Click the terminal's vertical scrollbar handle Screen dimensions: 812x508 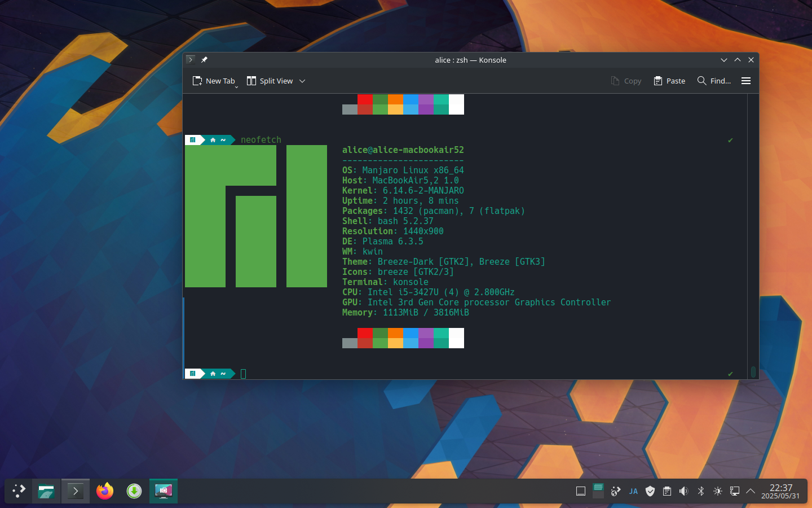coord(753,372)
